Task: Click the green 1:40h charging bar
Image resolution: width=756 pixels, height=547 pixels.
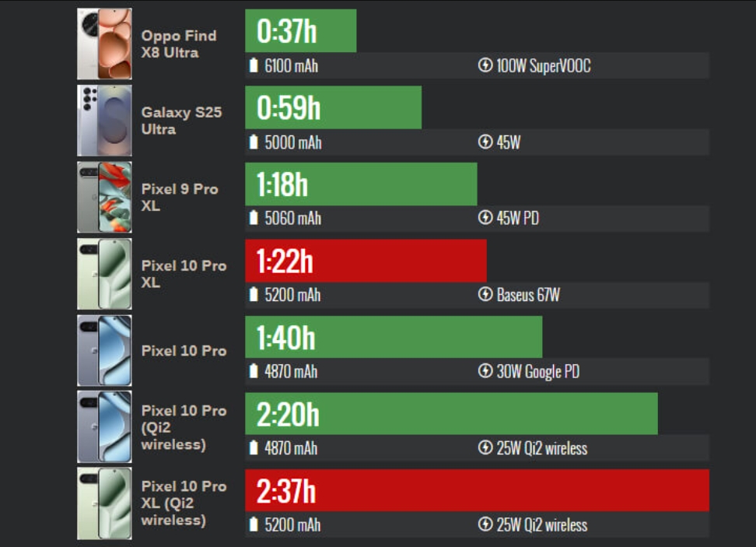Action: (x=394, y=337)
